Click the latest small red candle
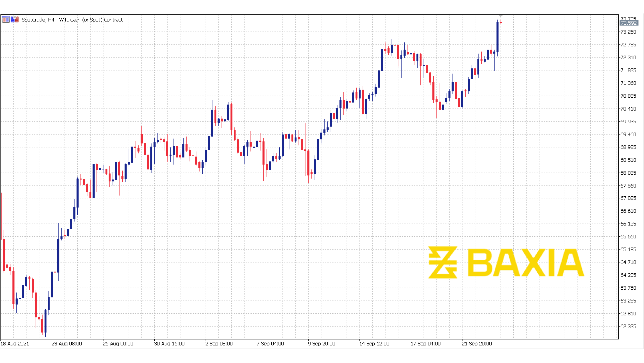 coord(501,23)
